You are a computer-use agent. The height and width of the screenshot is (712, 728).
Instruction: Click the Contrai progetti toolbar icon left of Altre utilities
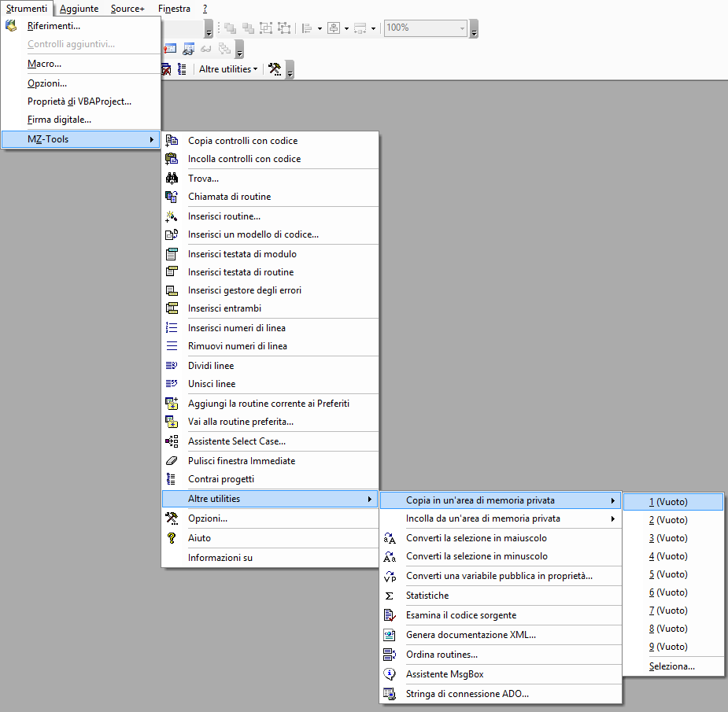183,69
